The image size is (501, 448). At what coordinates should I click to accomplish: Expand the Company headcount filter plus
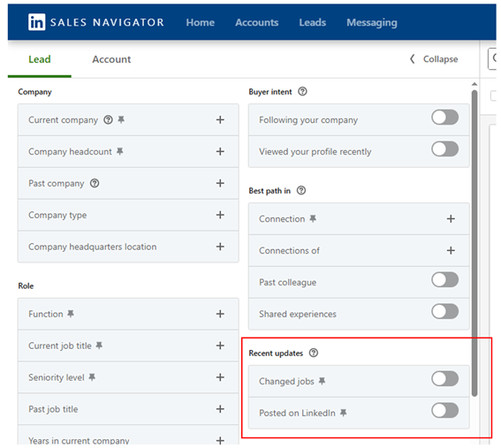(220, 151)
